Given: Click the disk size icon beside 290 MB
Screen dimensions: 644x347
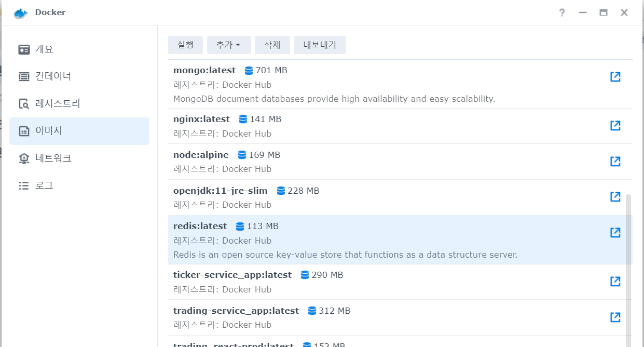Looking at the screenshot, I should click(305, 275).
